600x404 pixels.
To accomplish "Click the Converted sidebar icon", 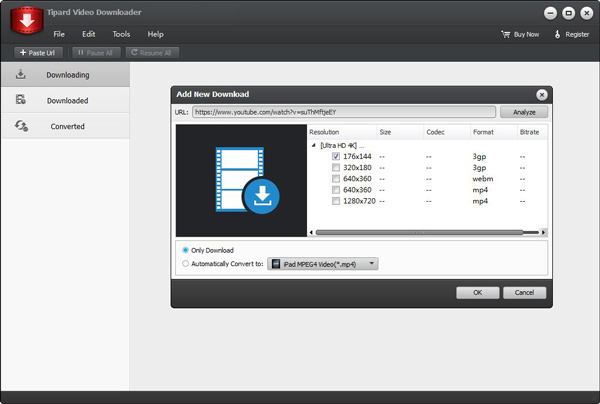I will pyautogui.click(x=21, y=125).
